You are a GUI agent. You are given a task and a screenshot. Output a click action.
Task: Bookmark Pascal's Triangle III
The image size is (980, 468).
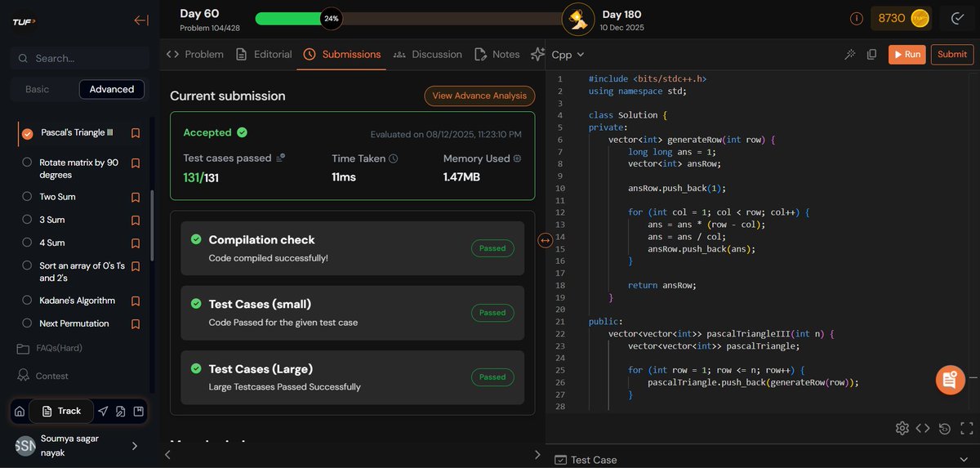(x=136, y=132)
